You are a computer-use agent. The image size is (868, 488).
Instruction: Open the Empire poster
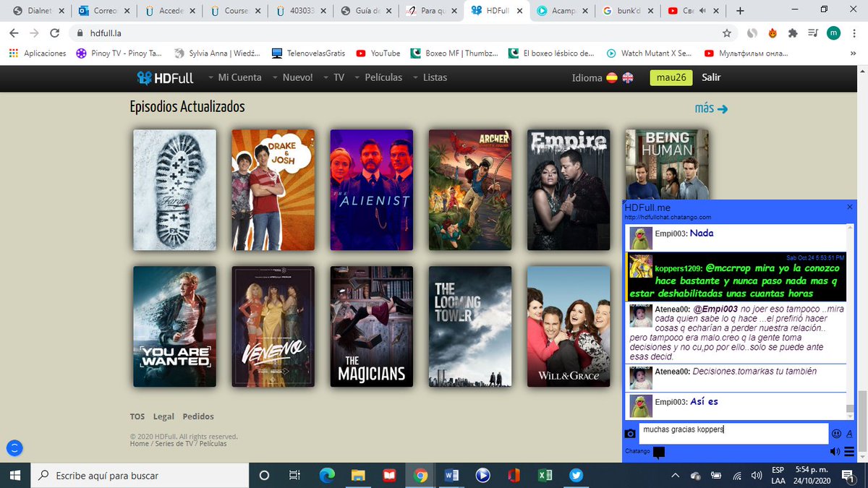(569, 190)
